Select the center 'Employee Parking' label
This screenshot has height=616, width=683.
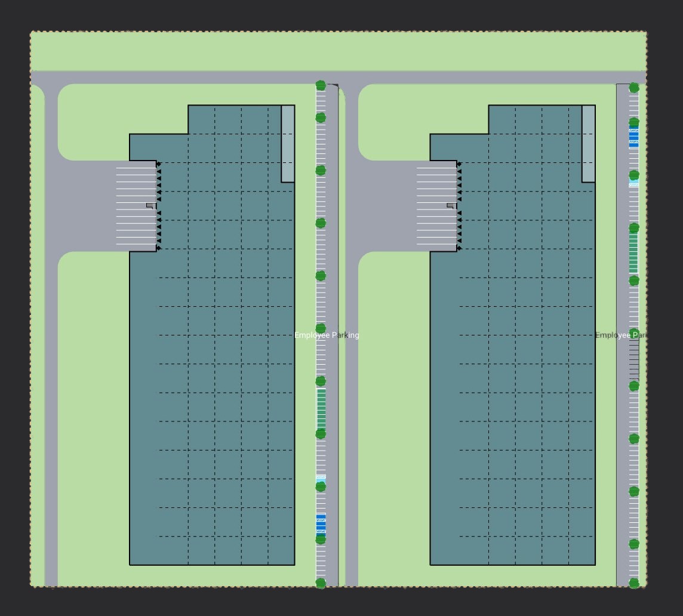[x=327, y=335]
